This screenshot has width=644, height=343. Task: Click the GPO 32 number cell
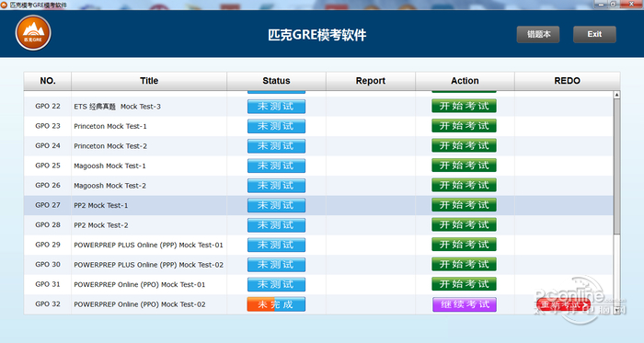click(x=48, y=304)
